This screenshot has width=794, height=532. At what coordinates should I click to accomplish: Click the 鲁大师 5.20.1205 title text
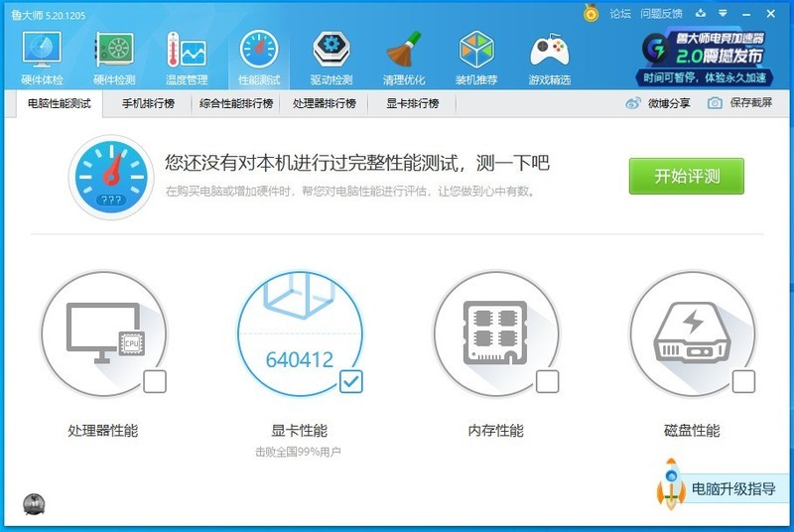coord(49,16)
